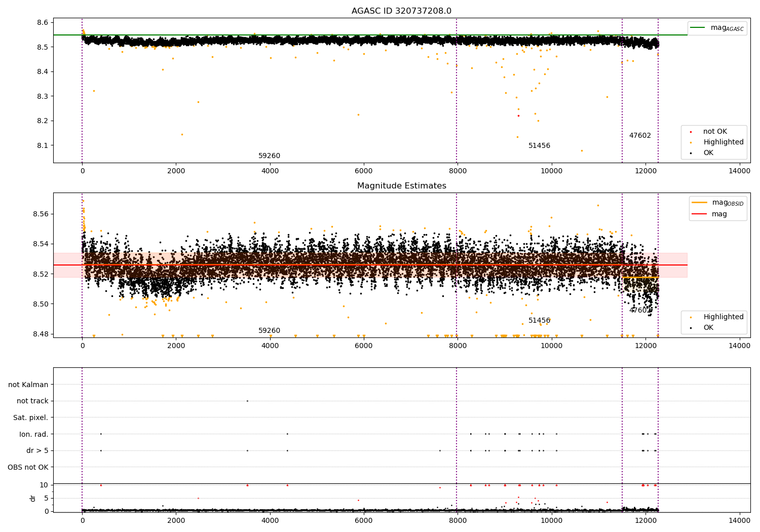Screen dimensions: 760x532
Task: Click '4000' x-tick under the bottom plot
Action: (x=270, y=520)
